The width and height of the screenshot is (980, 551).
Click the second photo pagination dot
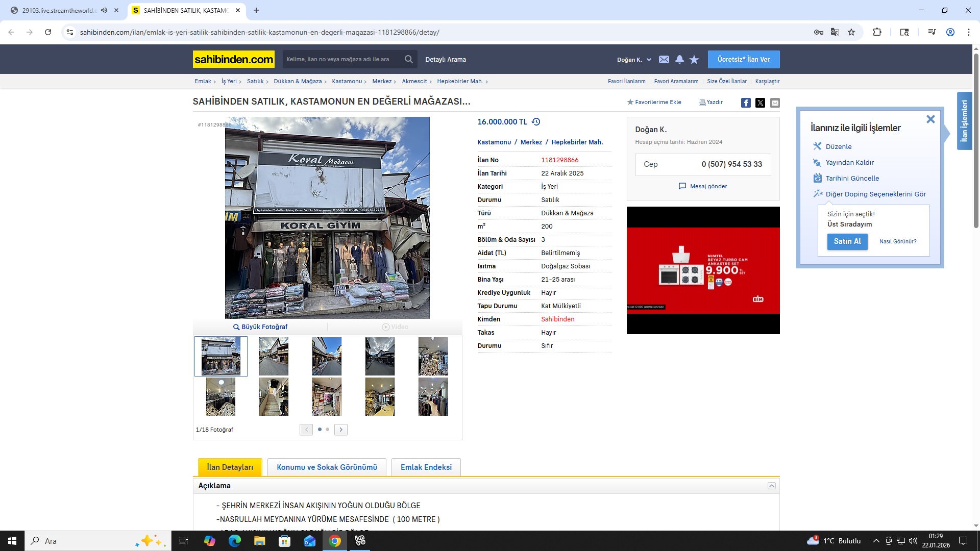tap(328, 430)
